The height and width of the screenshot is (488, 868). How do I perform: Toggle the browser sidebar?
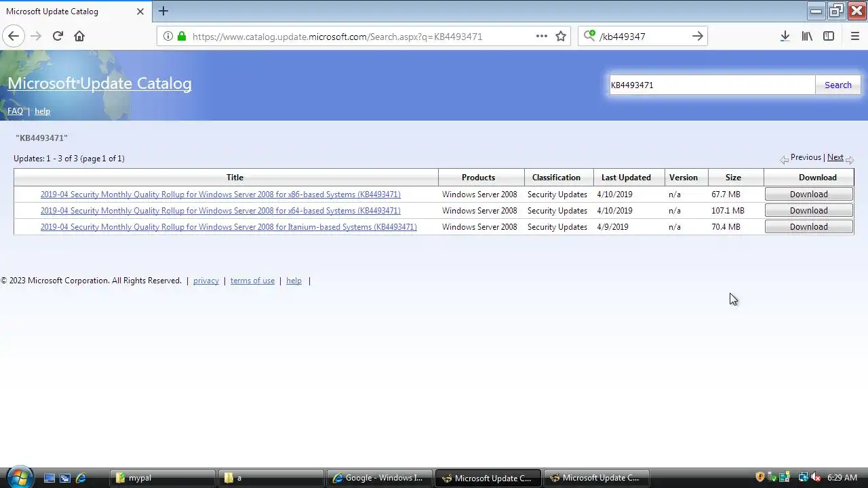pyautogui.click(x=829, y=36)
